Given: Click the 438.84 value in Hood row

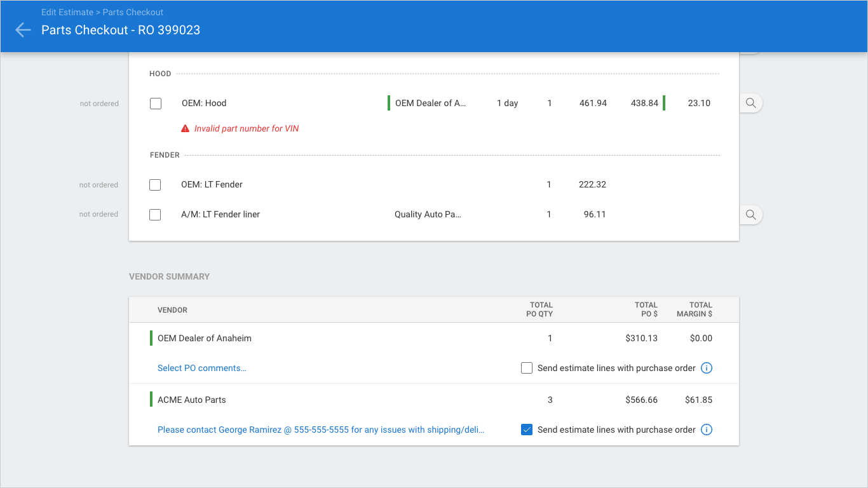Looking at the screenshot, I should [644, 103].
